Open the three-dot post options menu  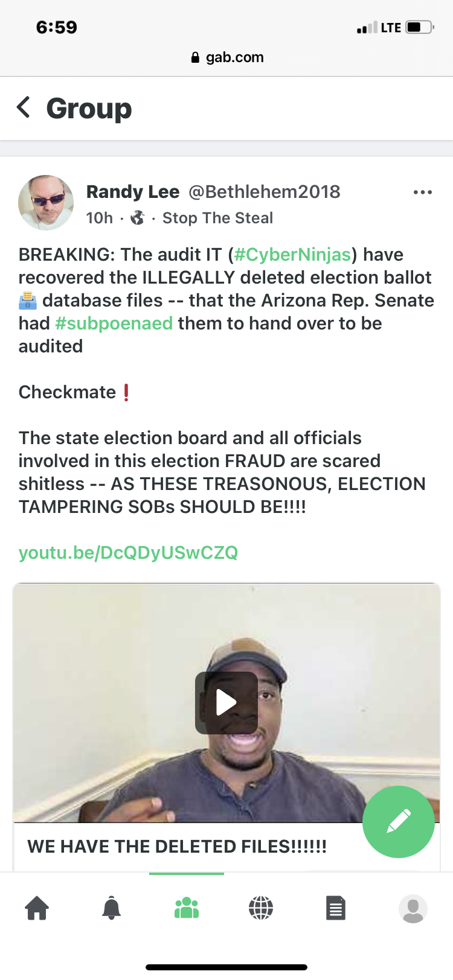tap(422, 192)
